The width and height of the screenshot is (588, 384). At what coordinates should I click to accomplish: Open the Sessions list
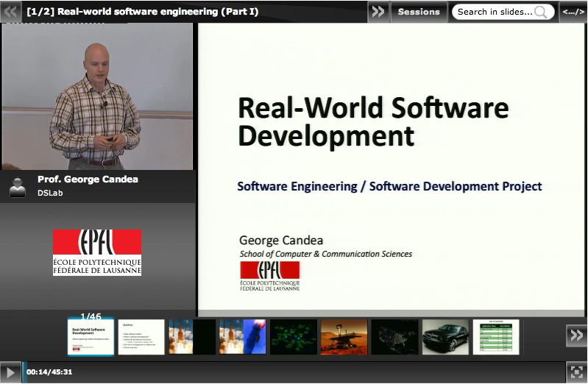coord(419,12)
